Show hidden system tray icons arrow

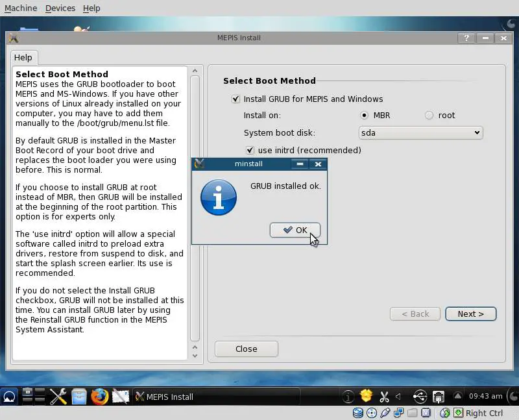tap(457, 396)
